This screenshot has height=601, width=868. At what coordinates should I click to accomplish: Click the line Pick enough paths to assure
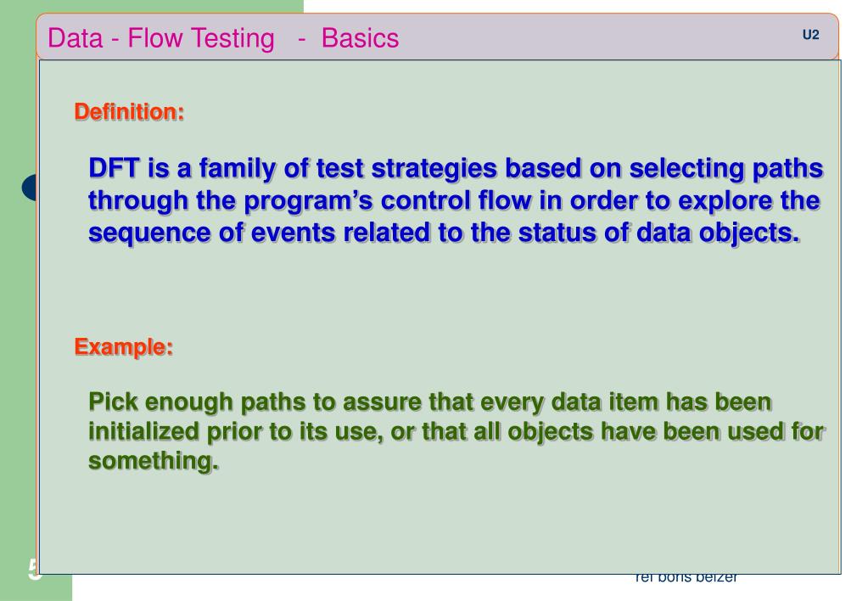coord(429,402)
